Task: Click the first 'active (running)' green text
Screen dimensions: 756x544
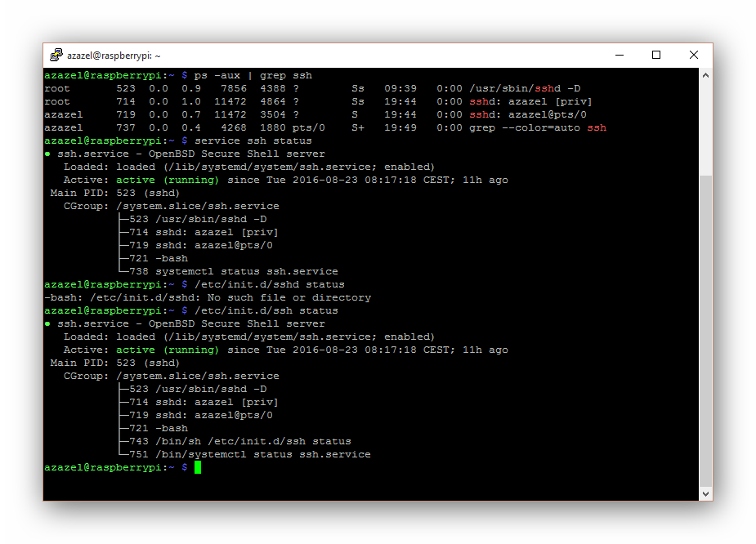Action: coord(168,180)
